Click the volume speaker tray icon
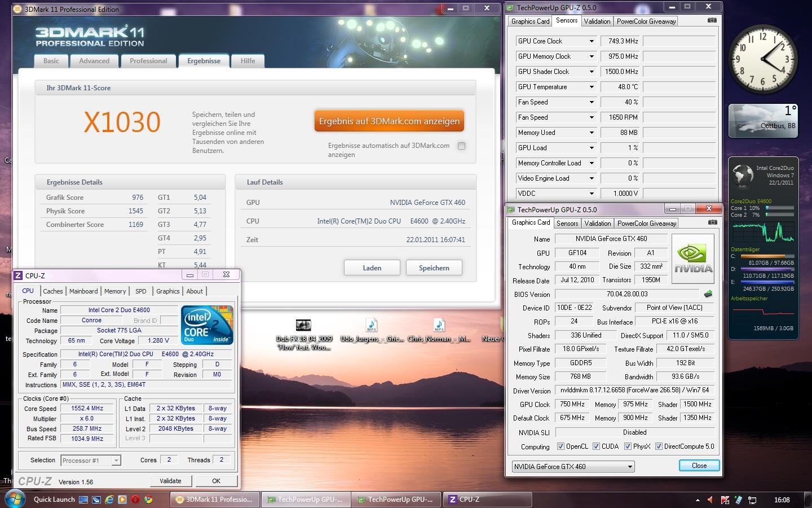Image resolution: width=812 pixels, height=508 pixels. (x=710, y=500)
